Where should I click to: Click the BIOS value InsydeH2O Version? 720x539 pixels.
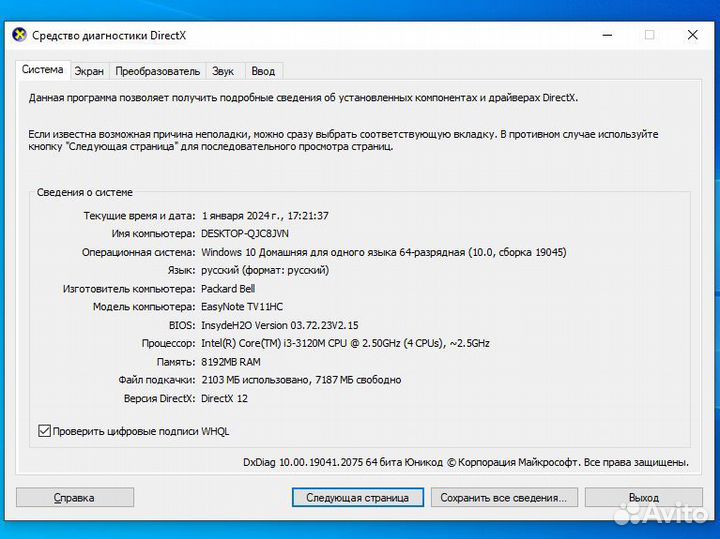[280, 326]
